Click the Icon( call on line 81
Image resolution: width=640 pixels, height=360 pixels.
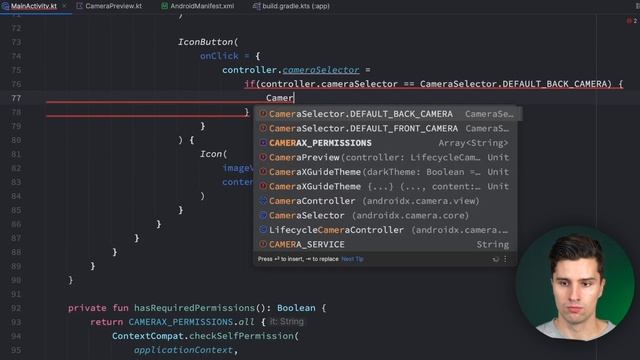coord(213,154)
